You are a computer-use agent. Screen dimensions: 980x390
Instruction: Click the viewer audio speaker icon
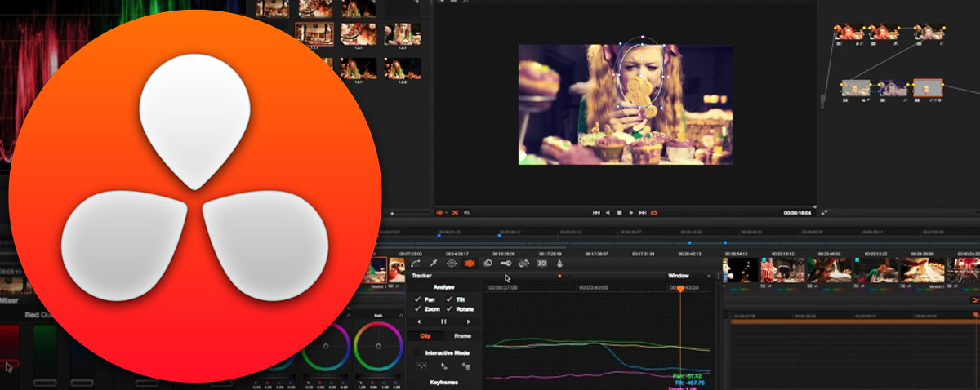click(x=466, y=212)
